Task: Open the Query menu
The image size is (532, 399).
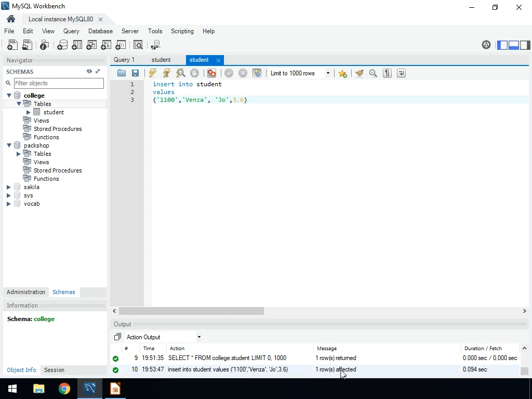Action: pos(71,31)
